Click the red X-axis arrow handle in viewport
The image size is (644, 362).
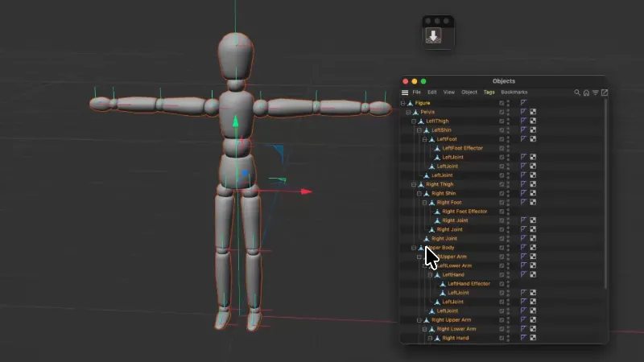click(306, 191)
